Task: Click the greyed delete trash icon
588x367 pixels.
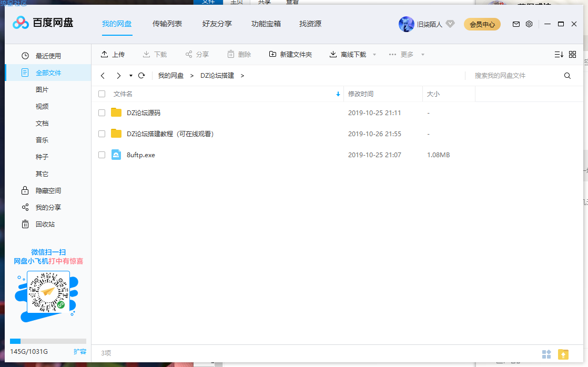Action: pos(231,54)
